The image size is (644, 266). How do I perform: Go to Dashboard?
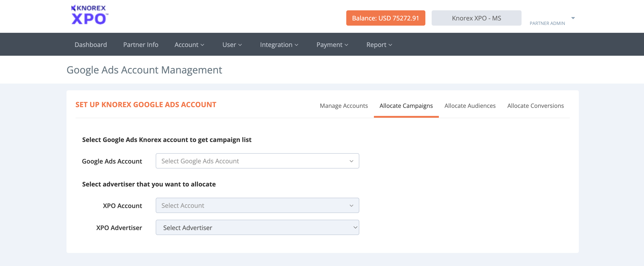[x=91, y=45]
